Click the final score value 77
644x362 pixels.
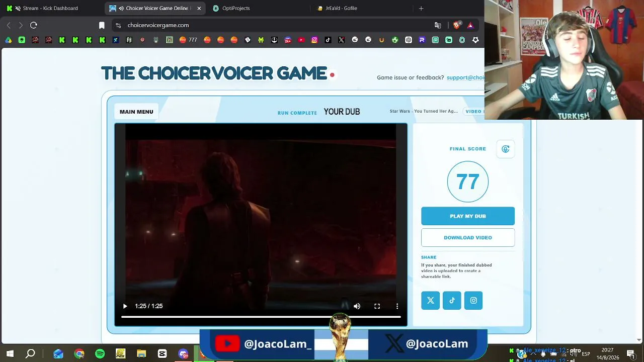point(468,182)
